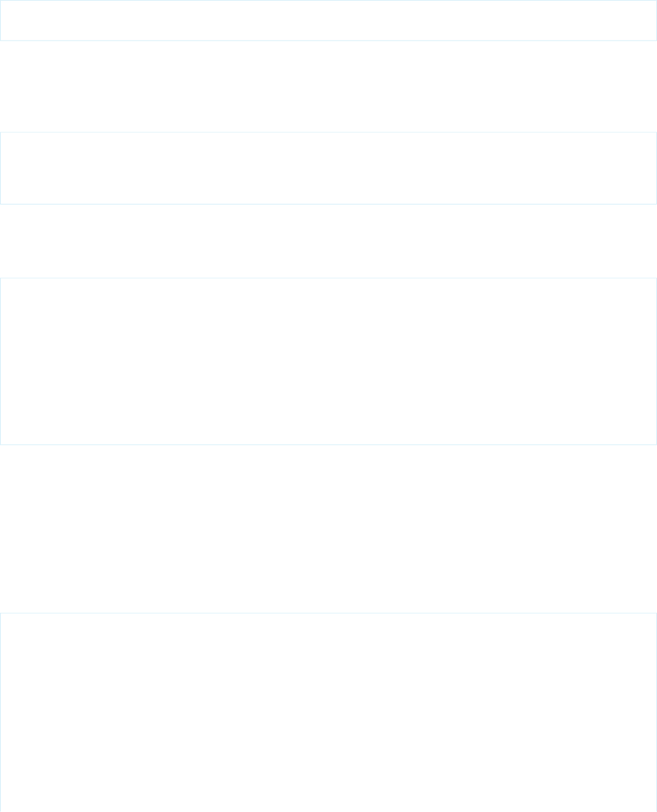
Task: Click the bottom empty bordered box
Action: [328, 712]
